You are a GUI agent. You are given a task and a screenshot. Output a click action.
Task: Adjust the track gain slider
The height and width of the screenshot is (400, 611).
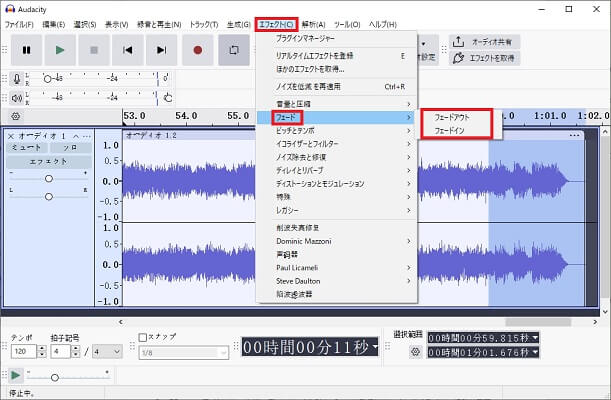click(49, 178)
